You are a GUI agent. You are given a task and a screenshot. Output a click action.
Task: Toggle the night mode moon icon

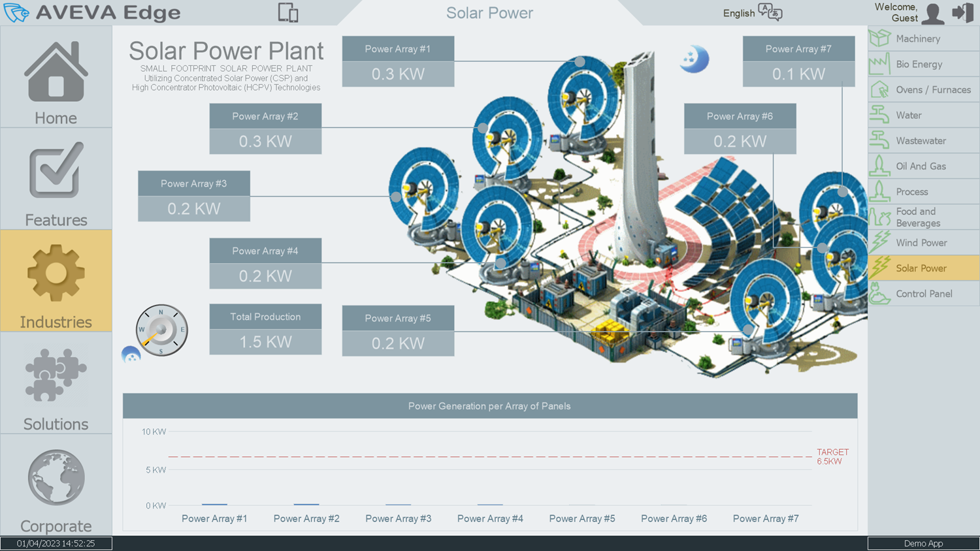694,59
